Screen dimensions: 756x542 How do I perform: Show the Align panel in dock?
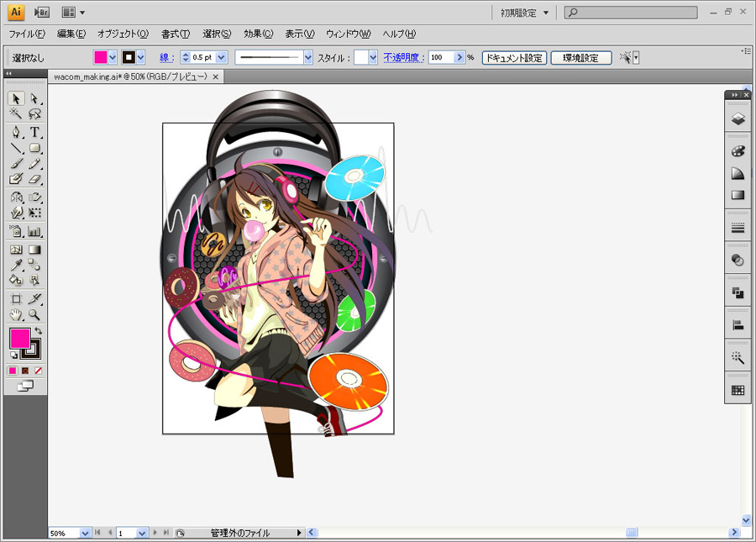pos(738,325)
